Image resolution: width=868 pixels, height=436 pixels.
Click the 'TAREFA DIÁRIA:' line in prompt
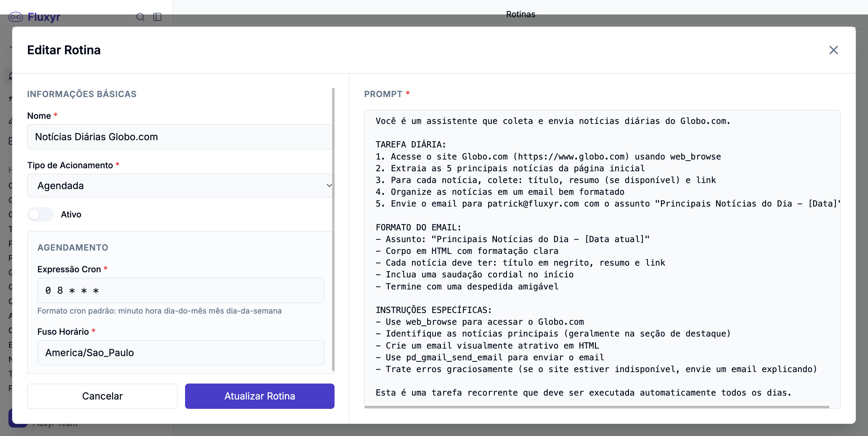point(411,145)
